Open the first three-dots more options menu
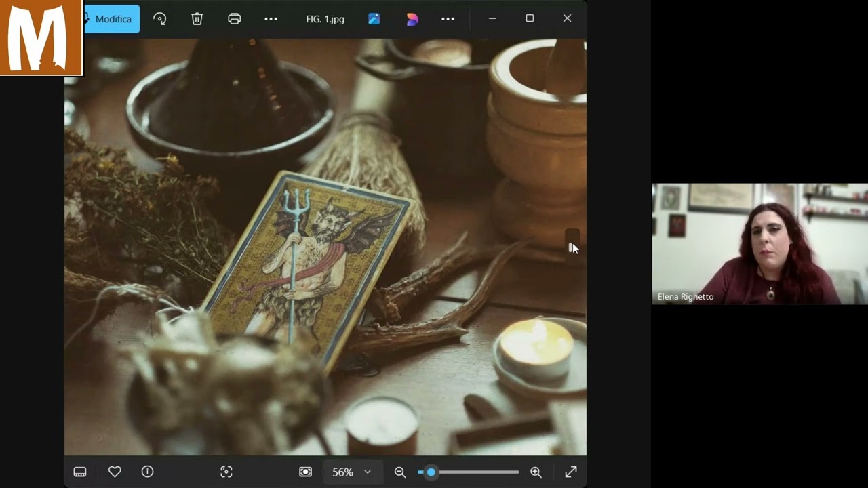This screenshot has width=868, height=488. [x=271, y=19]
